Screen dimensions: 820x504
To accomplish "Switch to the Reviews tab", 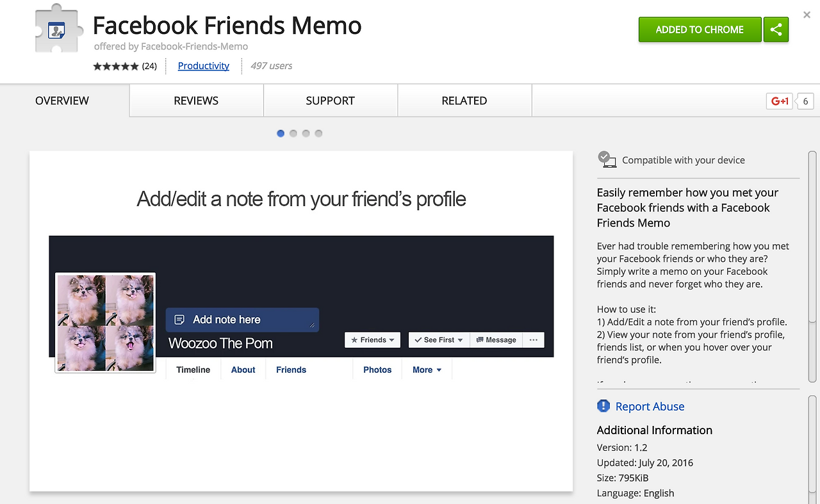I will point(196,101).
